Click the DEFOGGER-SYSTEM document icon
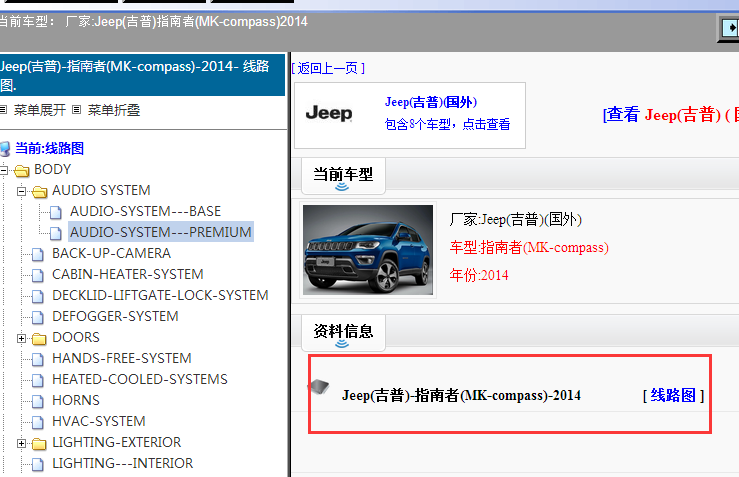The height and width of the screenshot is (477, 739). [x=38, y=317]
